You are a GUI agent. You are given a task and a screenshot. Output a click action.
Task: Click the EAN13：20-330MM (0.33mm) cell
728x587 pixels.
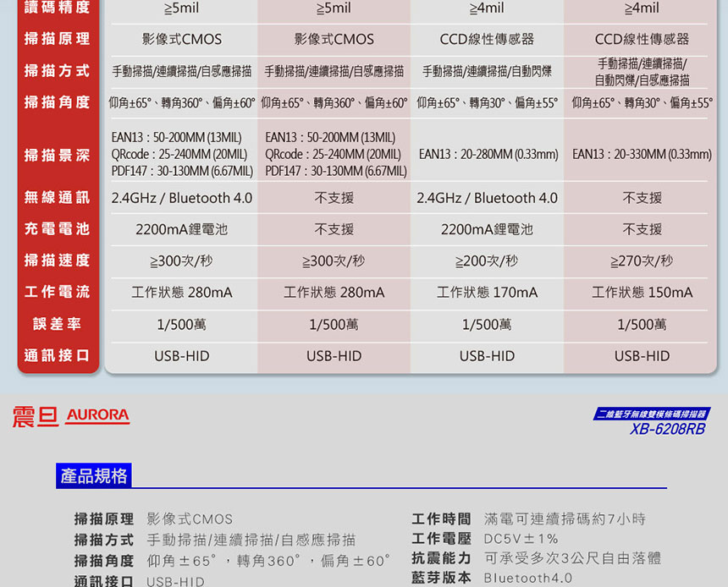coord(642,155)
